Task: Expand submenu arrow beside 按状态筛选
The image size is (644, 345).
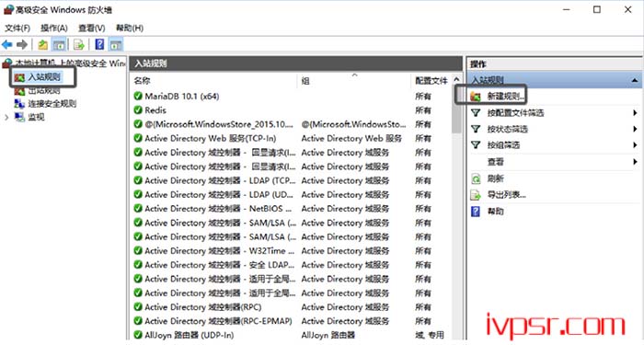Action: (635, 129)
